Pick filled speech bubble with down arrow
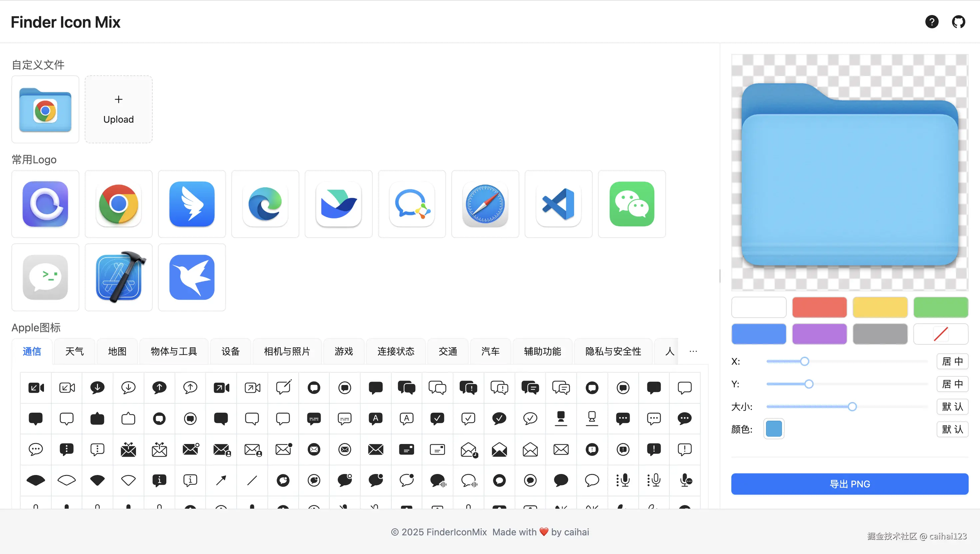This screenshot has height=554, width=980. click(x=97, y=388)
